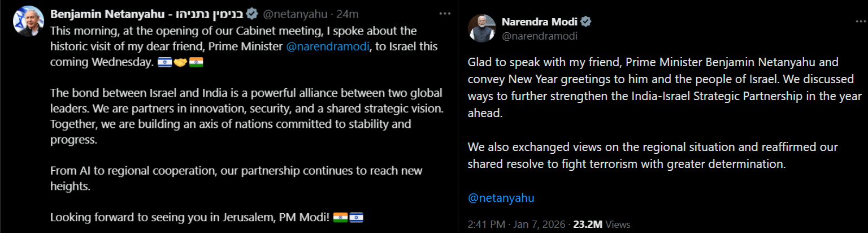The width and height of the screenshot is (868, 233).
Task: Follow the blue @netanyahu mention in Modi's post
Action: point(501,198)
